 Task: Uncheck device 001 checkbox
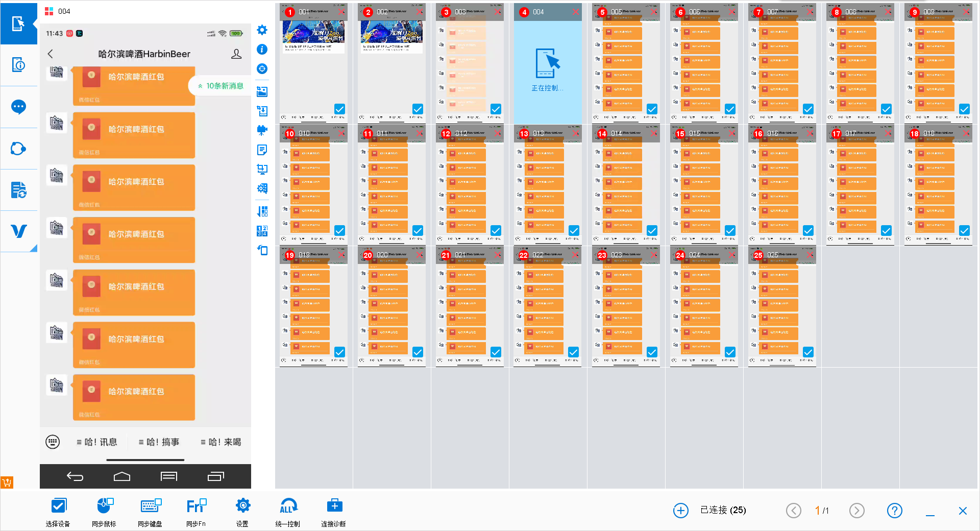[339, 109]
